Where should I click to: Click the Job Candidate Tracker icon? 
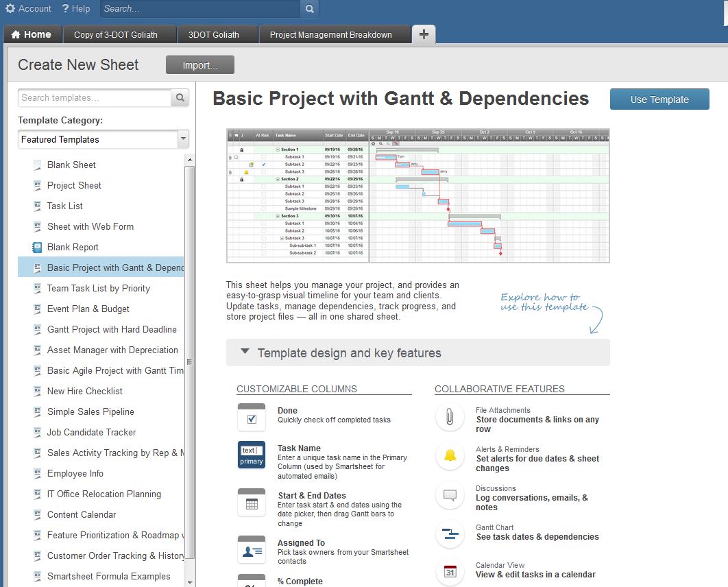click(x=37, y=432)
